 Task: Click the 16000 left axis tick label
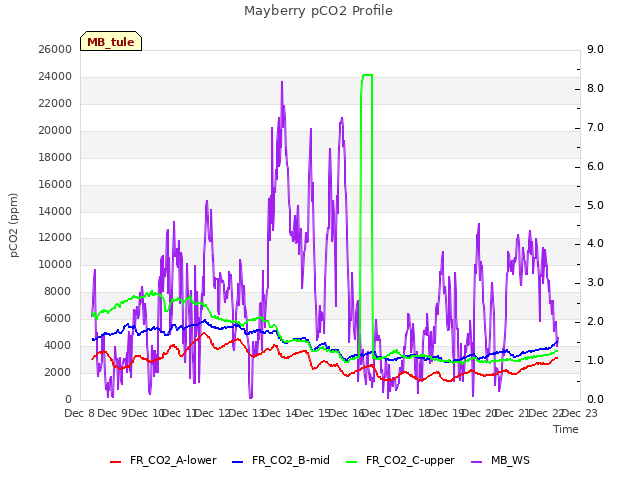click(x=55, y=184)
